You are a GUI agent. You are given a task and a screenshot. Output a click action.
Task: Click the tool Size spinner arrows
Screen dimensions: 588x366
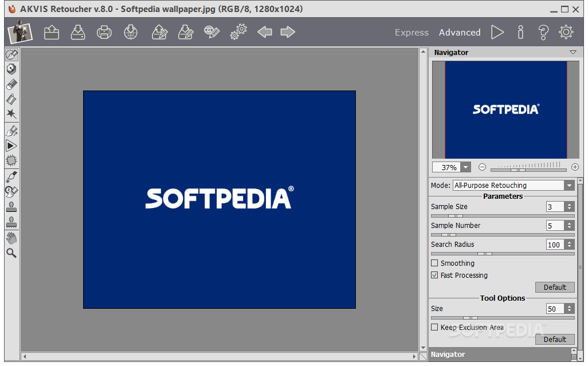pos(569,309)
